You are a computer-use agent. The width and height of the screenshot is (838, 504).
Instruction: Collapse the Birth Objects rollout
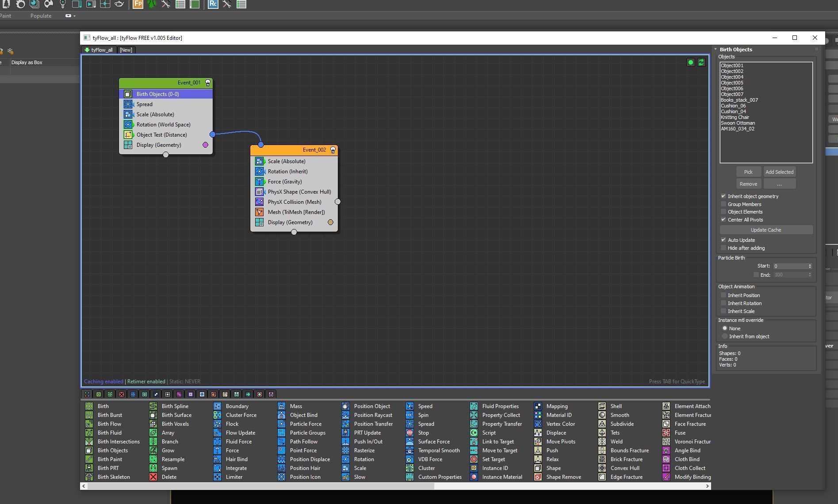[715, 50]
